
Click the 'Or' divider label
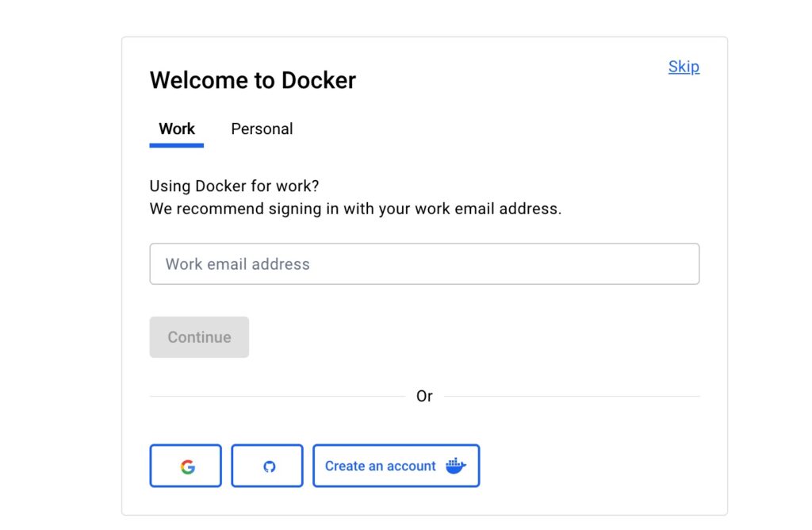pyautogui.click(x=424, y=396)
